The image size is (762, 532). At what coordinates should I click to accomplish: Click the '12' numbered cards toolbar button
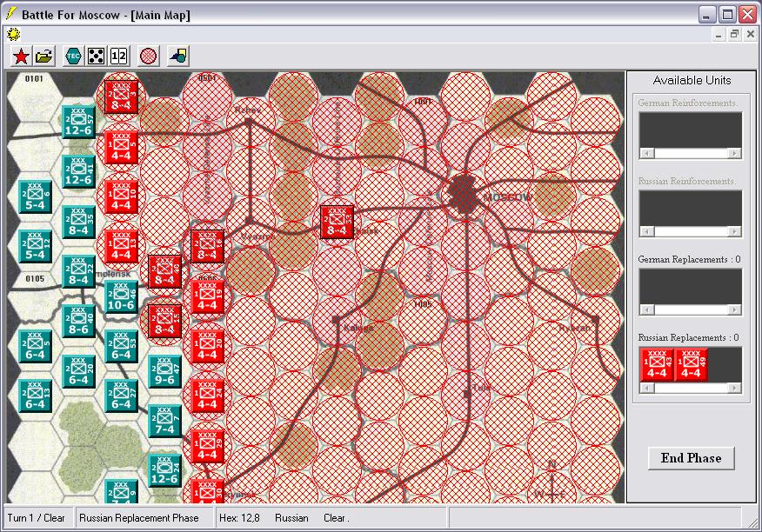coord(119,57)
